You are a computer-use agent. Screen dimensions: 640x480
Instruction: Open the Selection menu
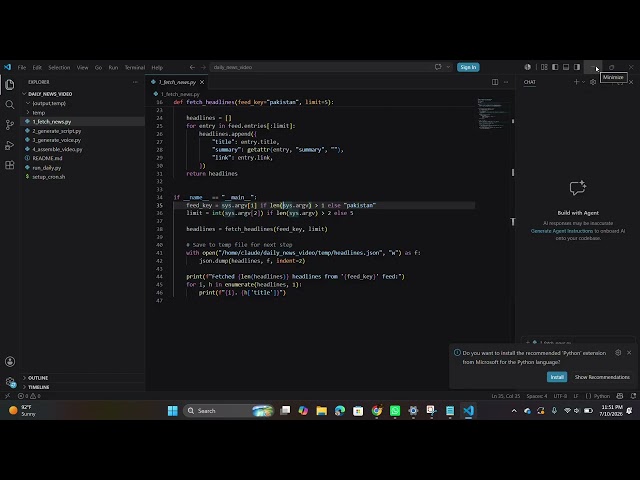59,67
